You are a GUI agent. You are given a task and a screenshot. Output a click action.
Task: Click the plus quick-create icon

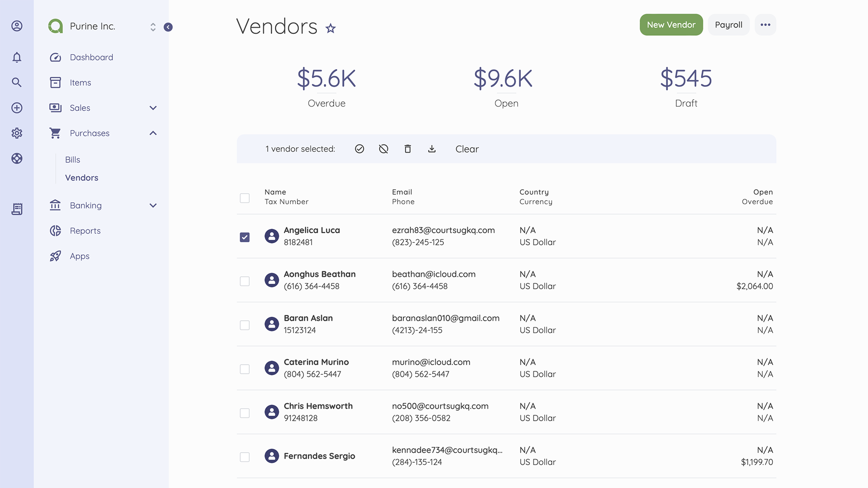click(x=17, y=108)
